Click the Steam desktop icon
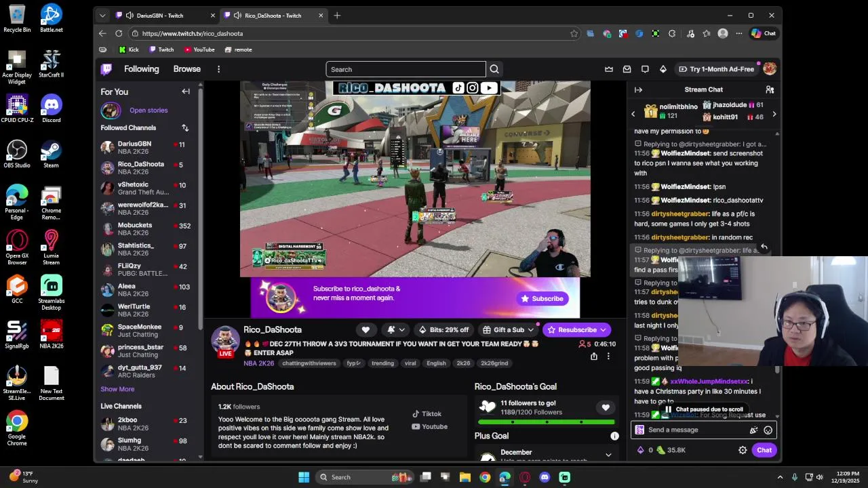868x488 pixels. [x=51, y=154]
